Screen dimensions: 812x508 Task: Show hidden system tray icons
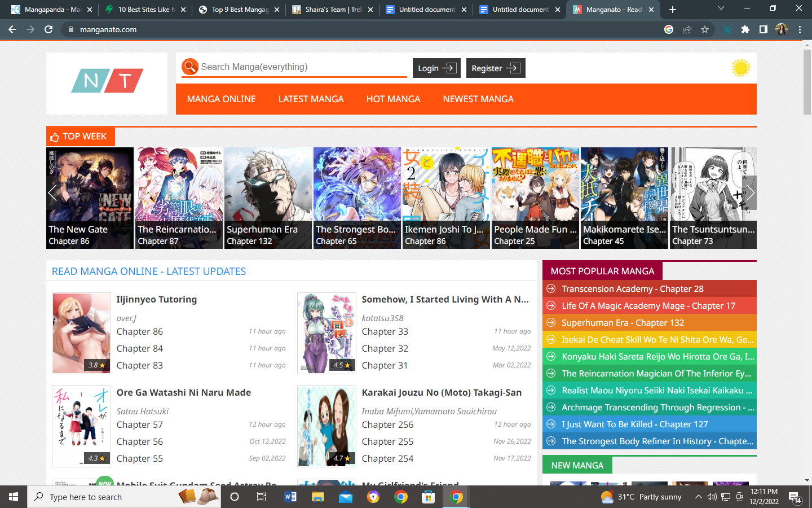(x=698, y=497)
